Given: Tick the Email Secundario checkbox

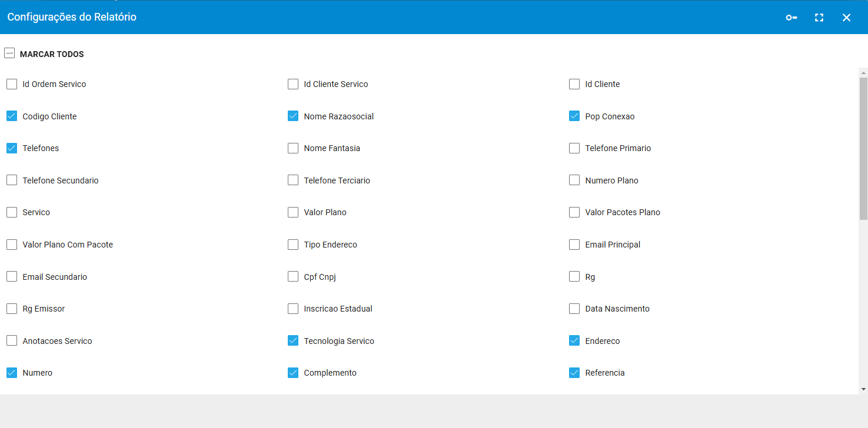Looking at the screenshot, I should 12,276.
